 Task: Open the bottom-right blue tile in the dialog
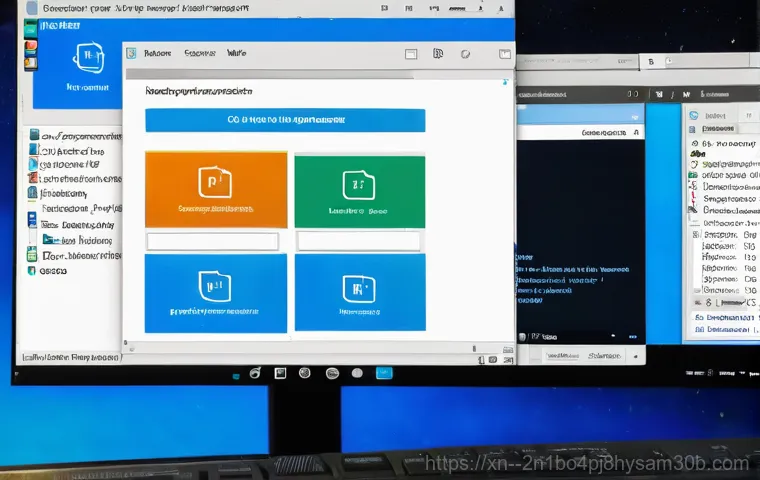point(359,291)
